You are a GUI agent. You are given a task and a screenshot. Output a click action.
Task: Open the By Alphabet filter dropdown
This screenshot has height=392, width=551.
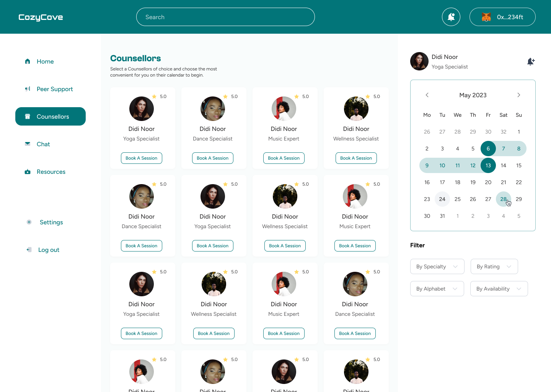[437, 289]
